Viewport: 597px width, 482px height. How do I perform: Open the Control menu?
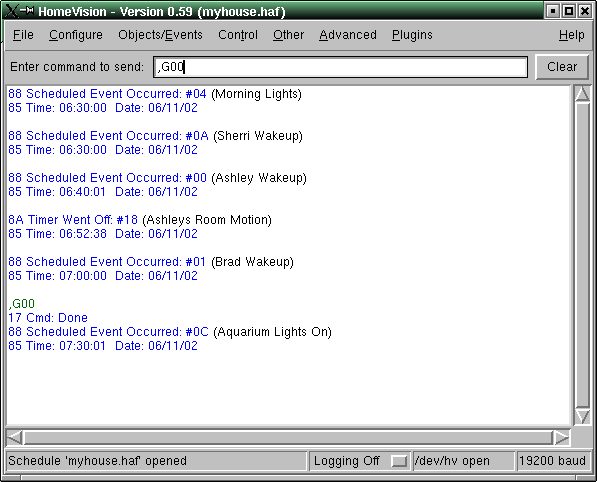pos(238,35)
